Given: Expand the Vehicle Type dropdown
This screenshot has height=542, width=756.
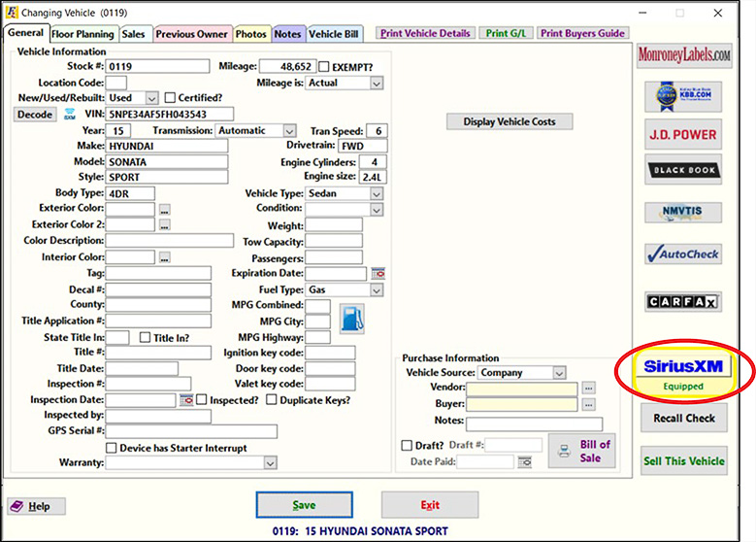Looking at the screenshot, I should (377, 194).
